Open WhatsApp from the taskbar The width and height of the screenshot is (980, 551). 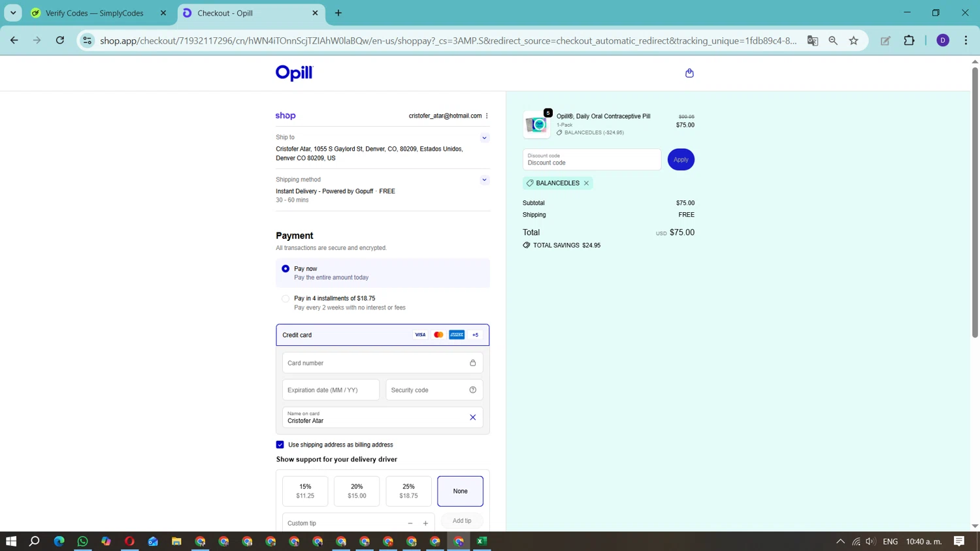point(82,541)
